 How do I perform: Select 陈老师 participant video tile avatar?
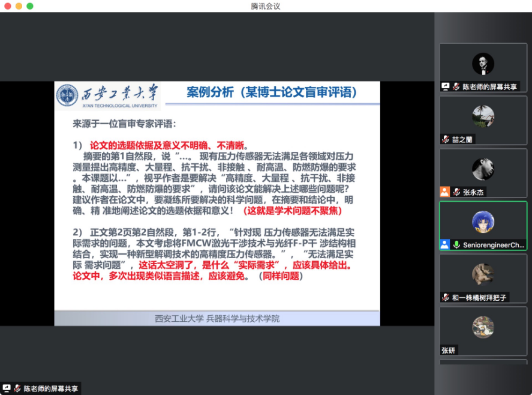(x=483, y=64)
